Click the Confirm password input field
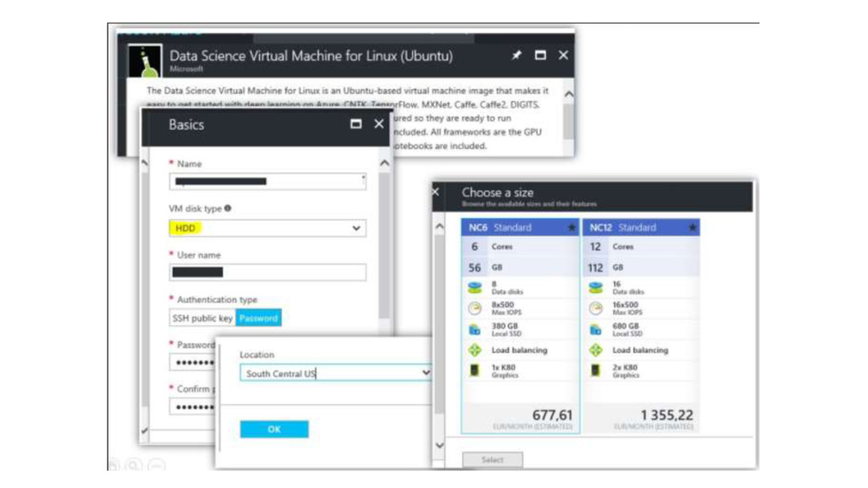Viewport: 868px width, 488px height. (192, 408)
